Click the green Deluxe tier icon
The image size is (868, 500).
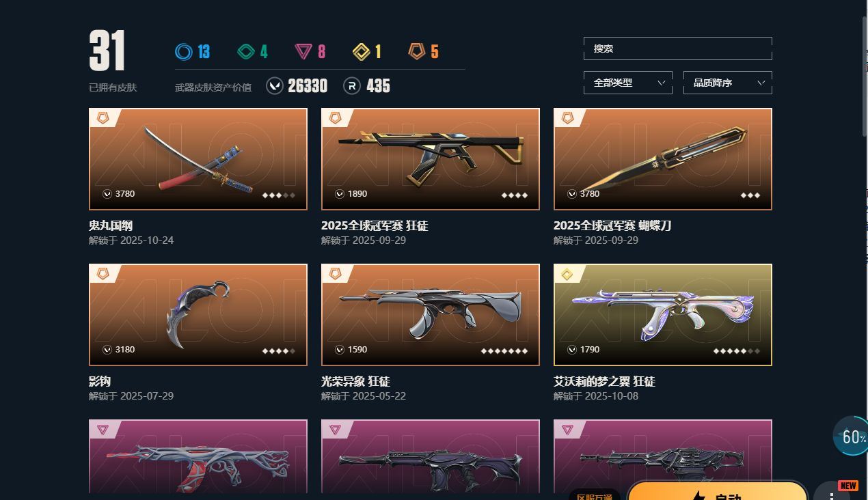coord(246,51)
